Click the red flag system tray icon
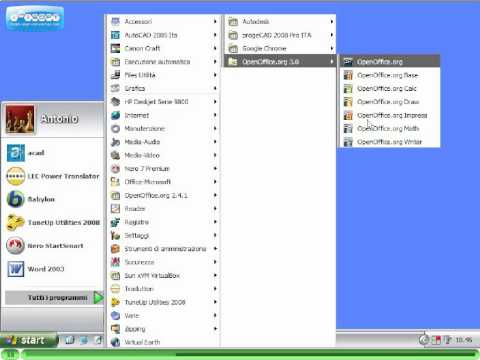Screen dimensions: 480x360 (436, 340)
